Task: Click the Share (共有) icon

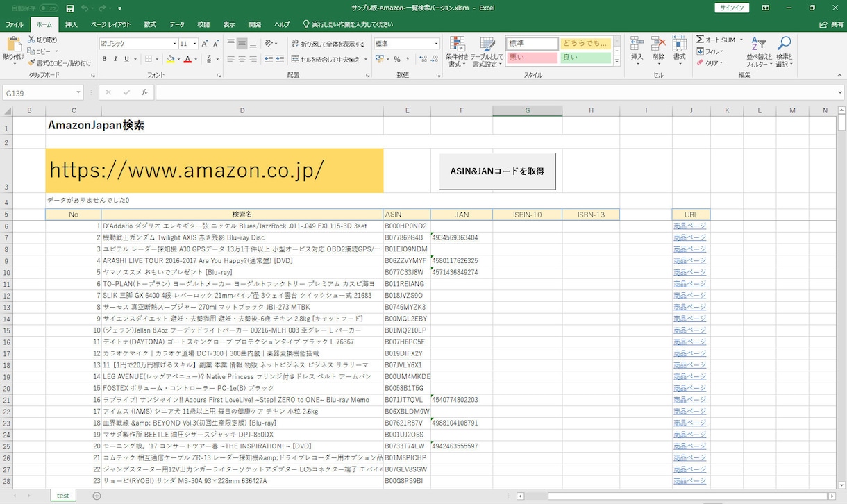Action: pyautogui.click(x=823, y=24)
